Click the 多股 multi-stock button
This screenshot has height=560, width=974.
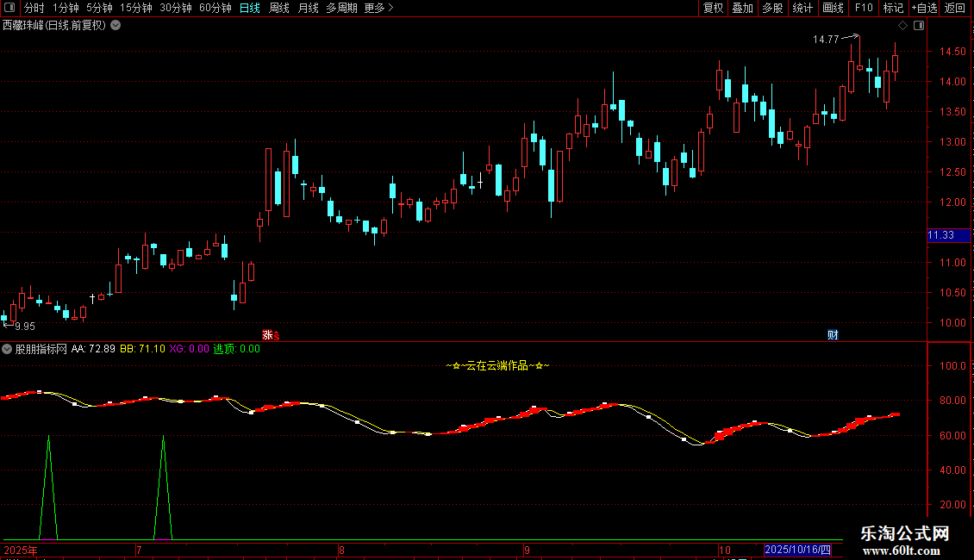tap(773, 8)
